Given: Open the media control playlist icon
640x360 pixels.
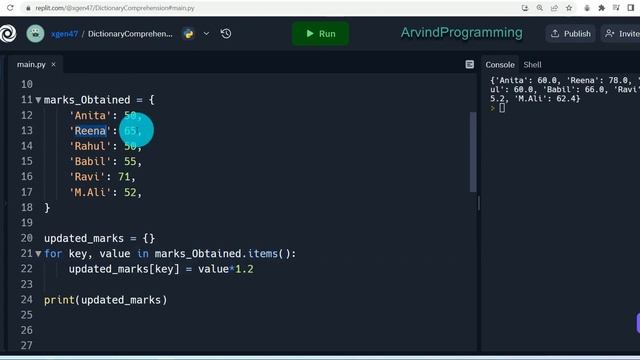Looking at the screenshot, I should [616, 8].
